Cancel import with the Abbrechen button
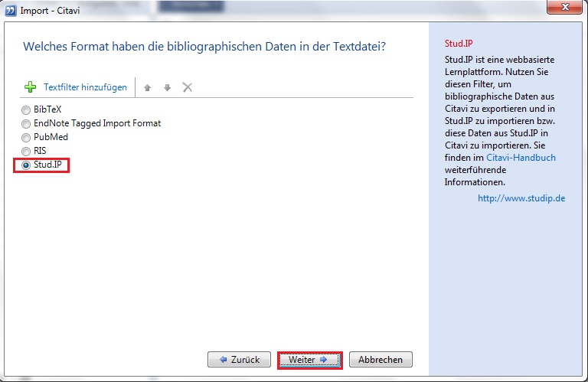 381,359
